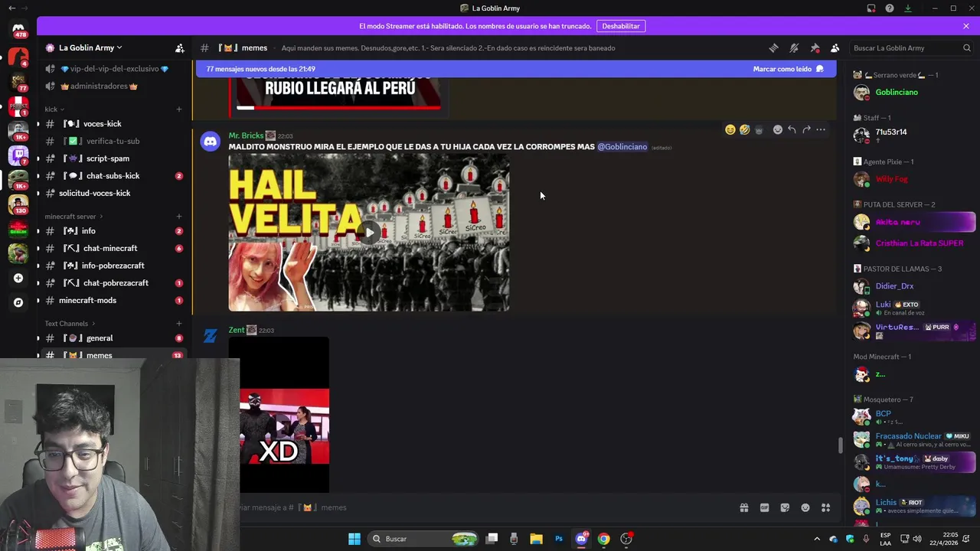The width and height of the screenshot is (980, 551).
Task: Reply to Mr. Bricks message
Action: pyautogui.click(x=792, y=129)
